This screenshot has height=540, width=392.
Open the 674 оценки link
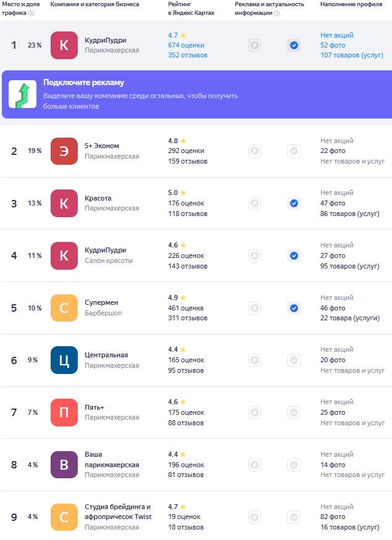pos(186,45)
